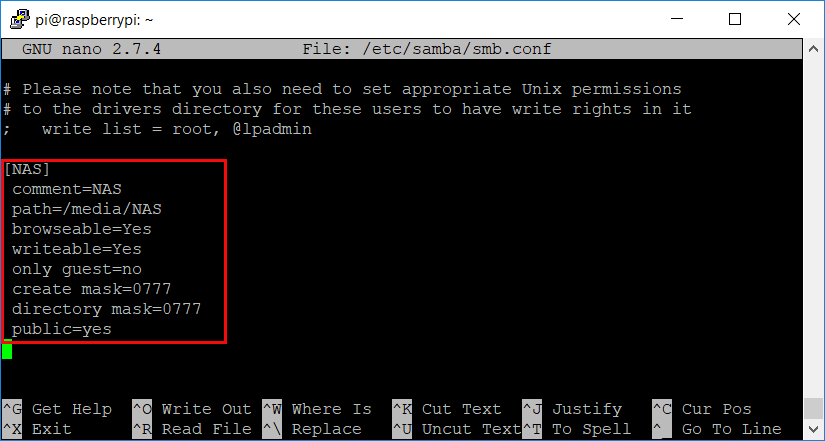Click the scrollbar down arrow
Viewport: 825px width, 441px height.
pos(813,428)
